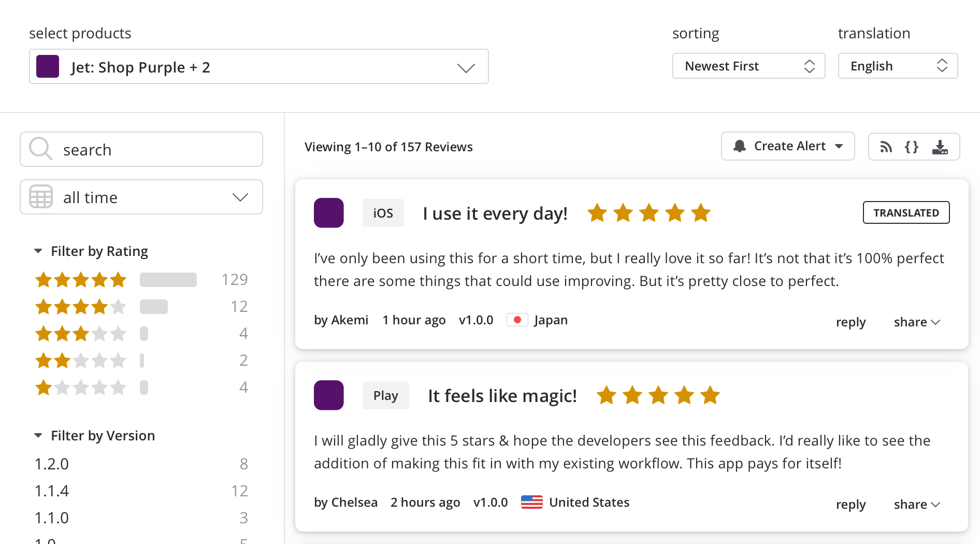Click the Japan flag on Akemi's review
The height and width of the screenshot is (544, 980).
[x=517, y=320]
